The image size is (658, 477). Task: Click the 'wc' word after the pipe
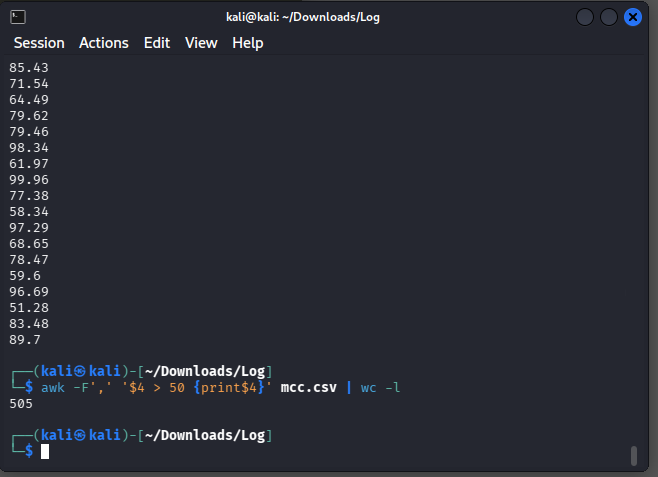368,388
